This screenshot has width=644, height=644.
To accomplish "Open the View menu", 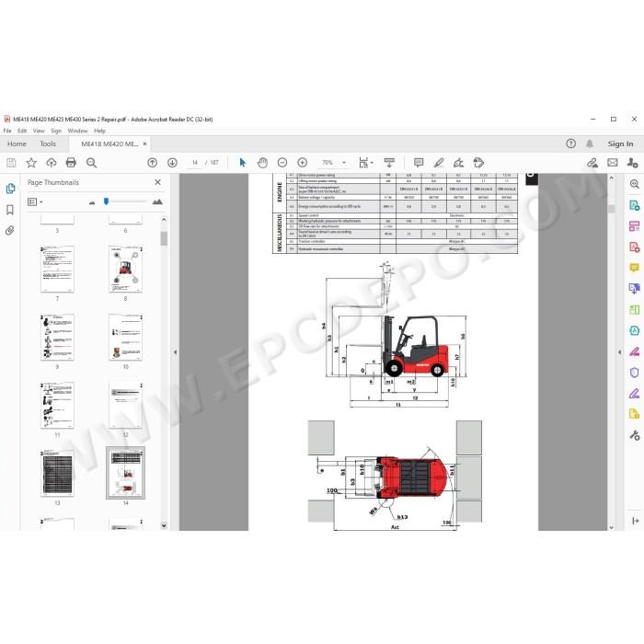I will pyautogui.click(x=39, y=131).
